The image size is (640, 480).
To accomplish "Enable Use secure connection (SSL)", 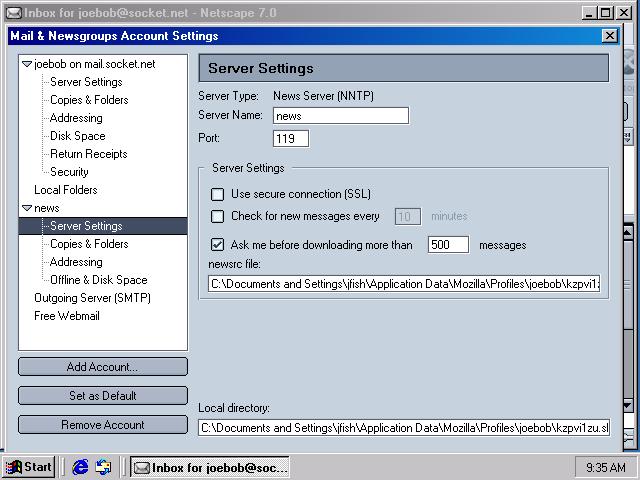I will [218, 194].
